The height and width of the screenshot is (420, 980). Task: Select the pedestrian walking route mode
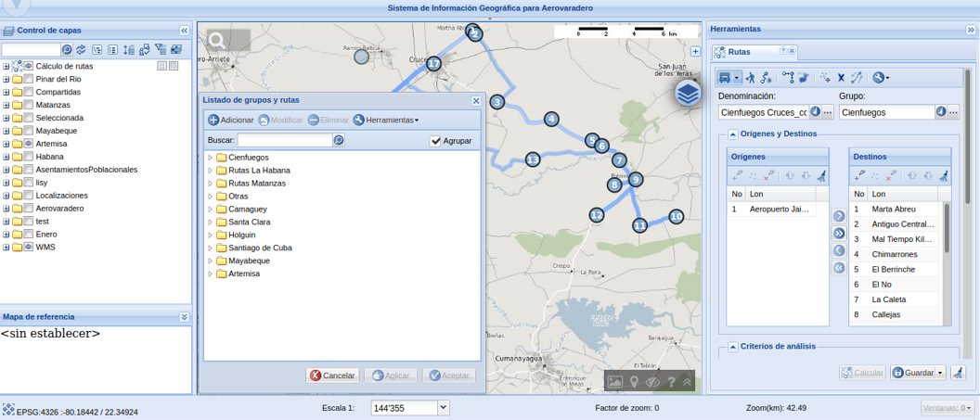751,77
